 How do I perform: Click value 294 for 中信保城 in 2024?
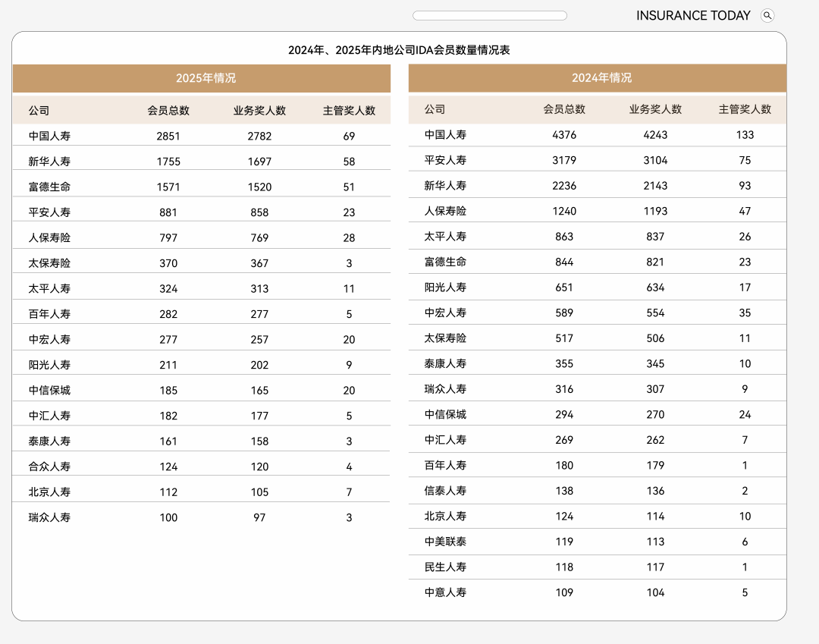point(564,415)
